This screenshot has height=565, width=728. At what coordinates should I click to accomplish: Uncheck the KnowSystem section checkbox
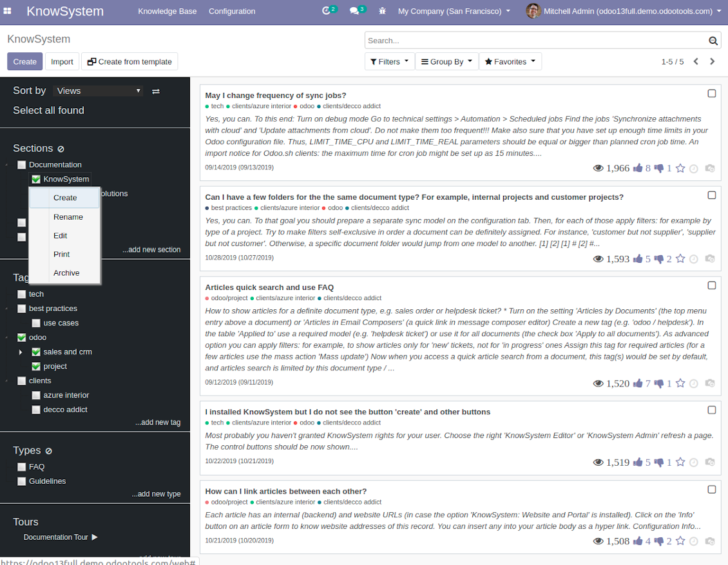click(x=35, y=179)
